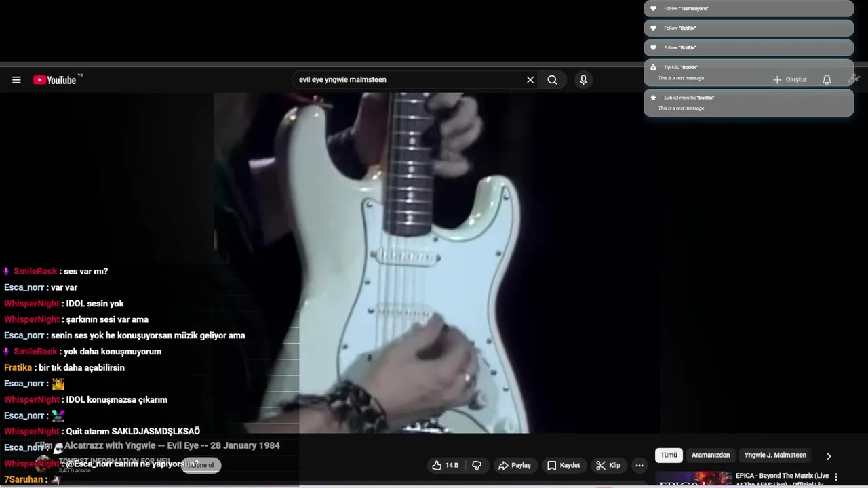Click Fratika's message 'bir tık daha açabilirsin'
The width and height of the screenshot is (868, 488).
click(81, 367)
